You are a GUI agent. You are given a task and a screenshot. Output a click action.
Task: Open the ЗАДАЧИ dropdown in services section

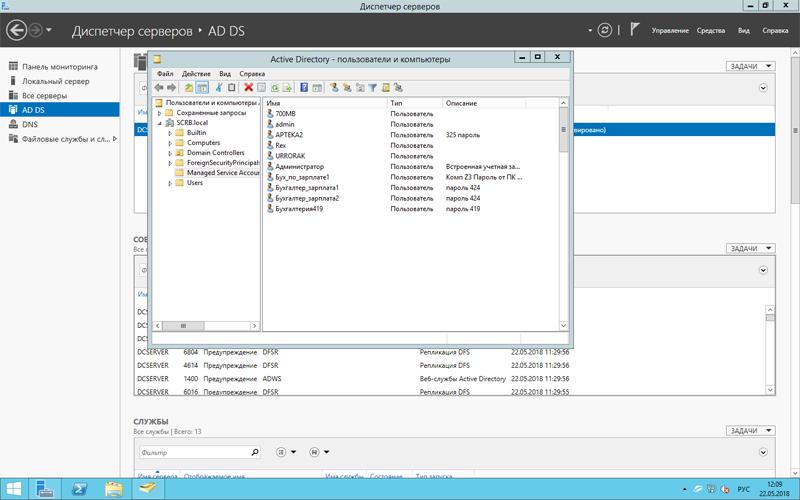[x=748, y=431]
